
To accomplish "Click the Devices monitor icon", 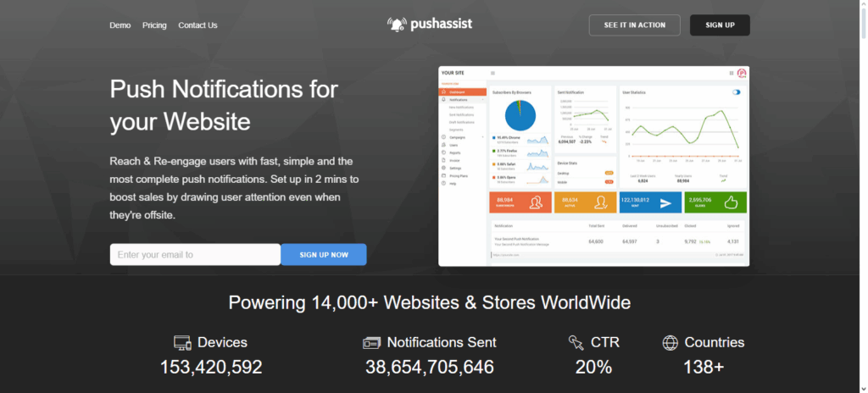I will (x=183, y=343).
